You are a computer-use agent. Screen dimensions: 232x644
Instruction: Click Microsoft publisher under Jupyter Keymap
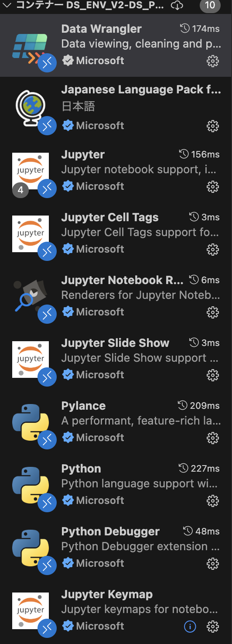(100, 626)
